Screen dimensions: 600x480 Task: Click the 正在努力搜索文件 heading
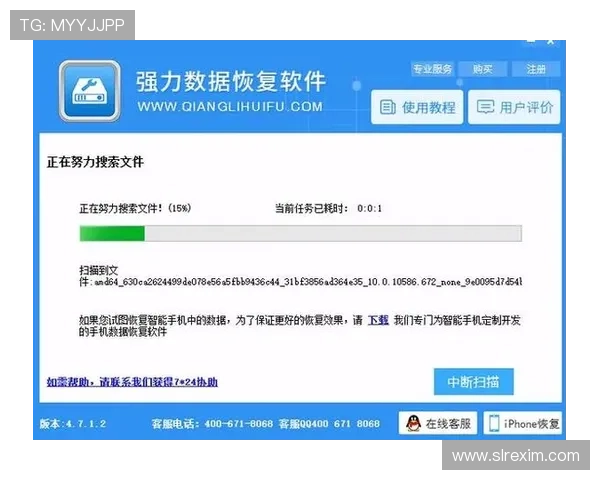[95, 162]
